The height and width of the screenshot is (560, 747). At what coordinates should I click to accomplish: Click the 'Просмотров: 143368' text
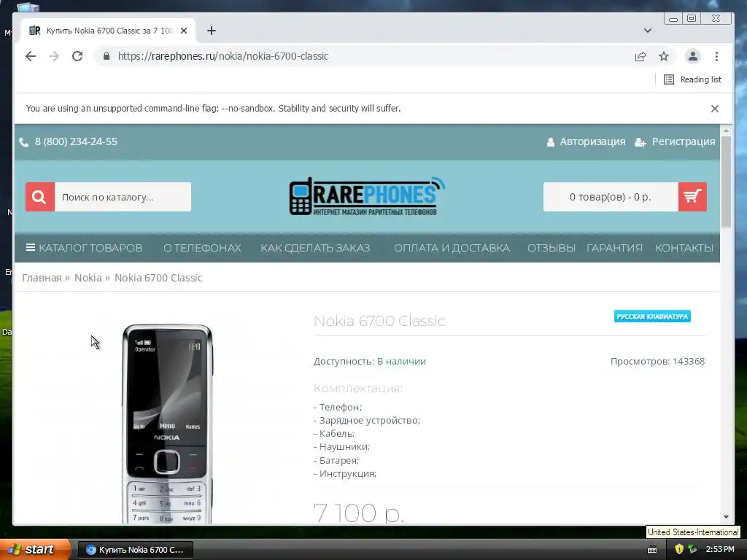tap(657, 362)
